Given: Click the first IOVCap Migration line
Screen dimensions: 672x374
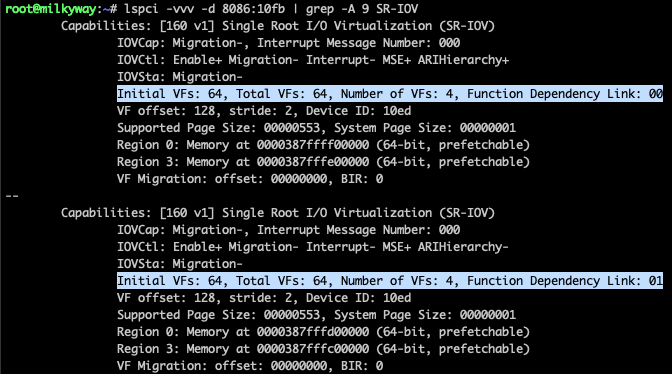Looking at the screenshot, I should [288, 43].
